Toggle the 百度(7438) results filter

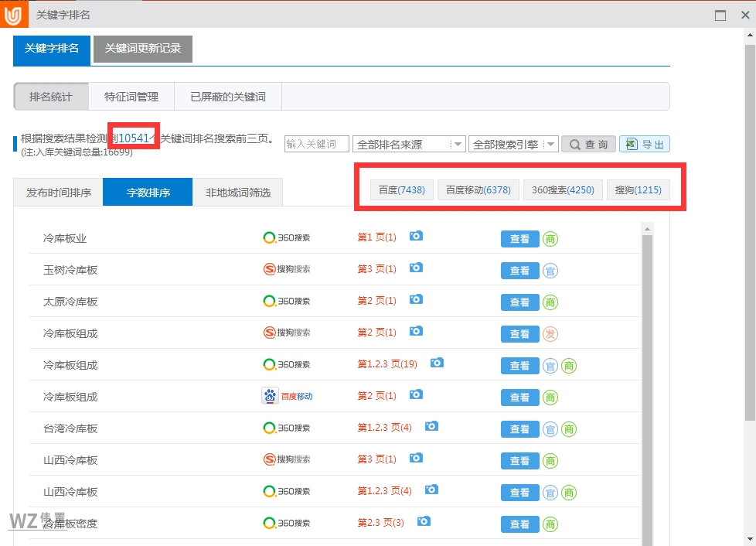pyautogui.click(x=401, y=189)
